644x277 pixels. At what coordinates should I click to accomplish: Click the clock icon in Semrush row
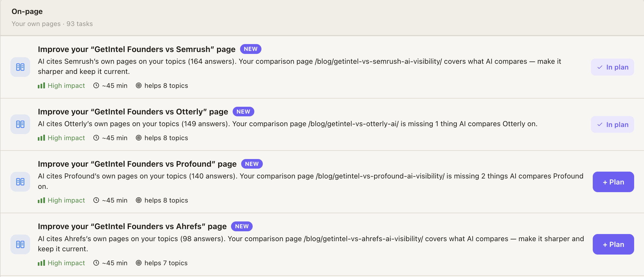96,85
